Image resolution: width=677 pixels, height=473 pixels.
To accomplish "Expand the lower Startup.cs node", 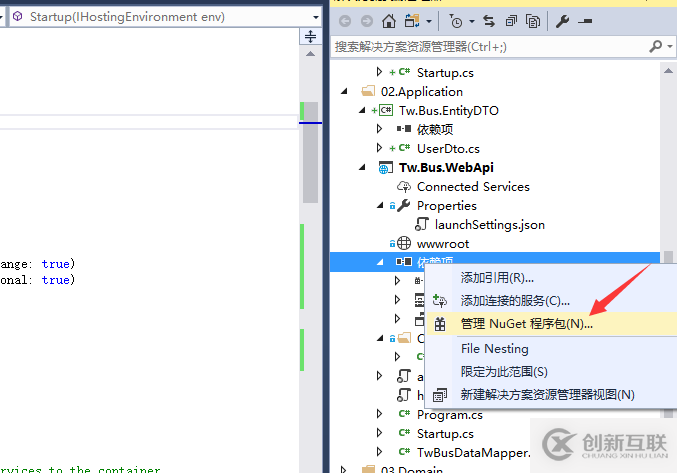I will pos(379,432).
